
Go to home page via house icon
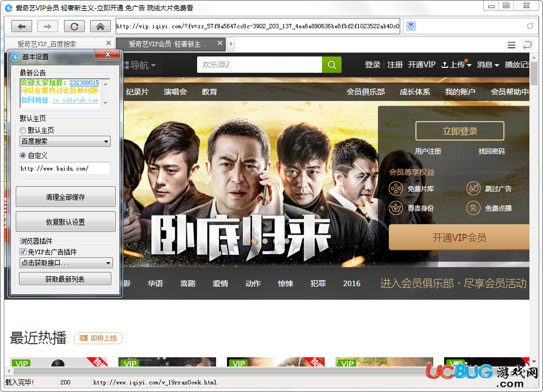coord(100,26)
